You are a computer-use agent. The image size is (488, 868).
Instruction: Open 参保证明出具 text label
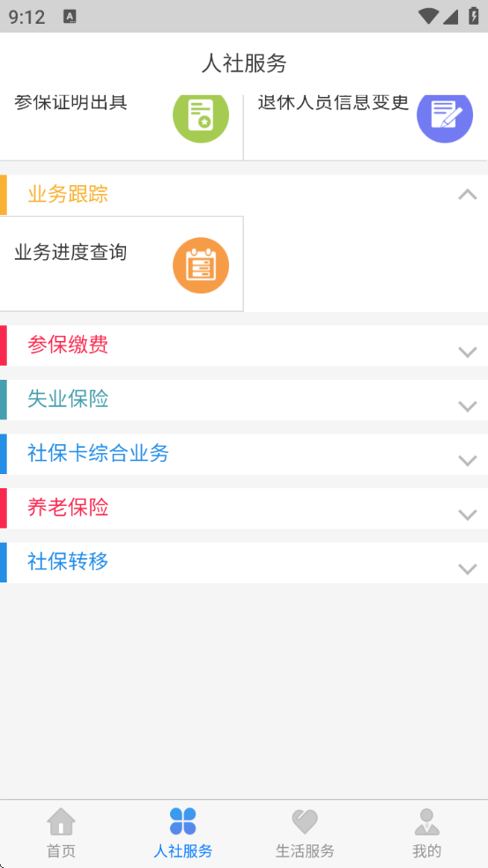pos(70,102)
